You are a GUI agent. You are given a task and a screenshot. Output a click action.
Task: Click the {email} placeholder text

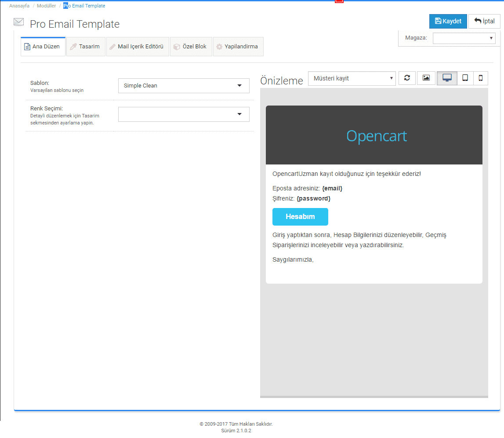tap(332, 189)
